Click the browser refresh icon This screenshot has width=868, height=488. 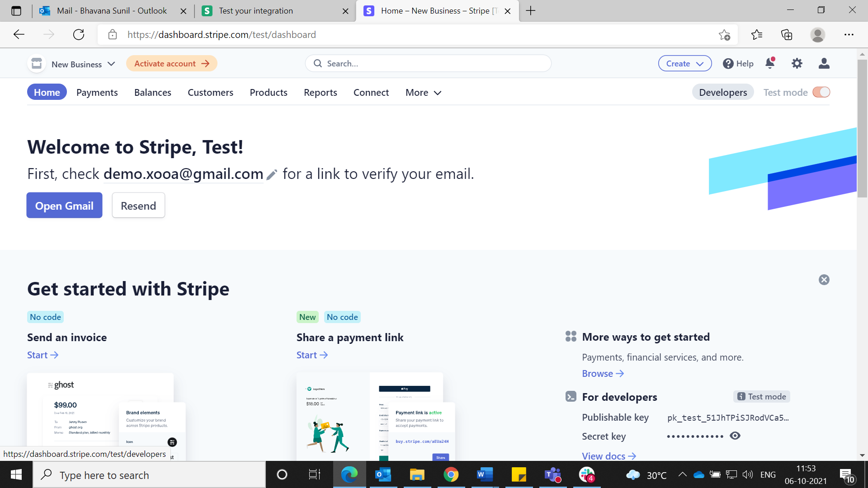(x=79, y=35)
